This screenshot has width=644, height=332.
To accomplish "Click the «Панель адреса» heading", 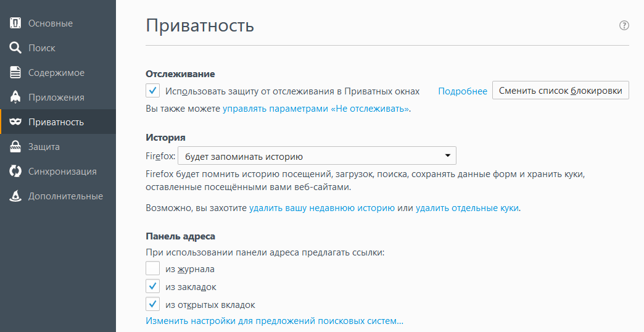I will coord(180,236).
